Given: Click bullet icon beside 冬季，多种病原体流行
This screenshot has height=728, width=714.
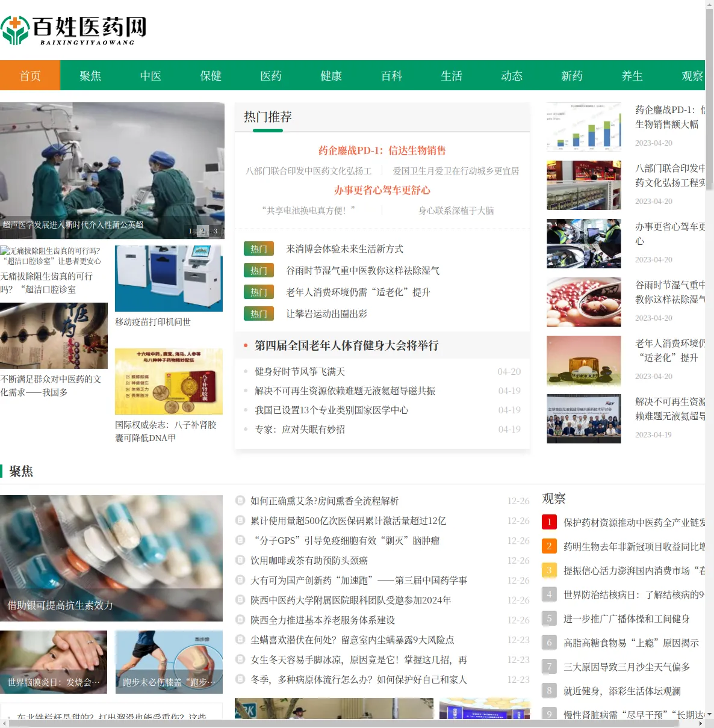Looking at the screenshot, I should tap(240, 679).
